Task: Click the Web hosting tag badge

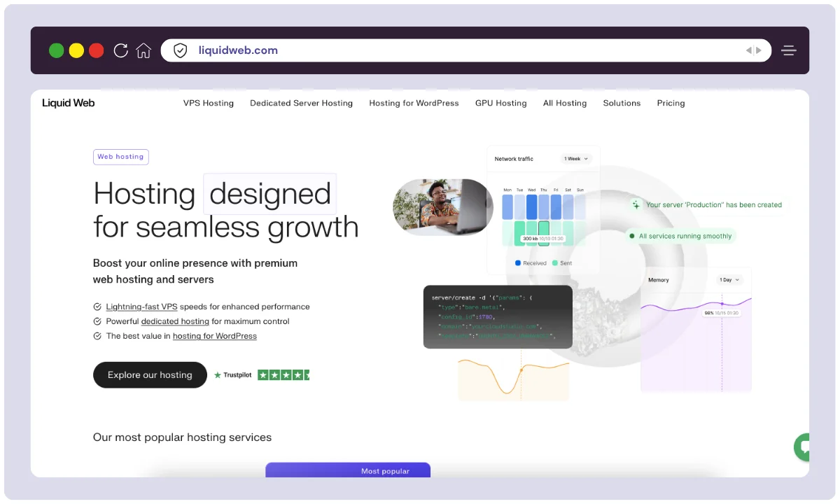Action: pos(121,157)
